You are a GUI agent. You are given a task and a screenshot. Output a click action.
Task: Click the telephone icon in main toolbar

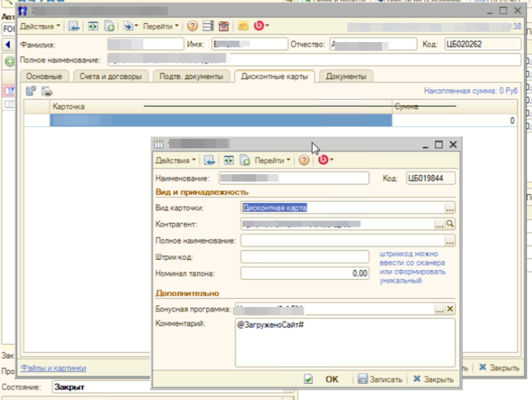223,26
